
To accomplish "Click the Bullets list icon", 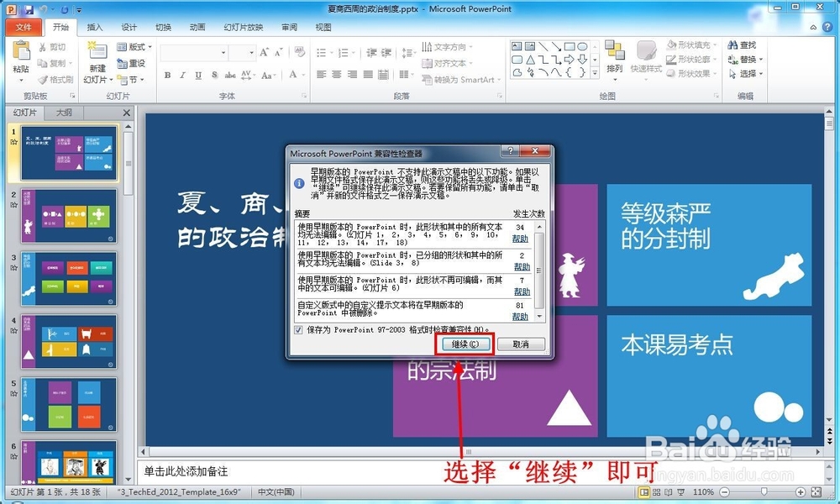I will coord(322,52).
